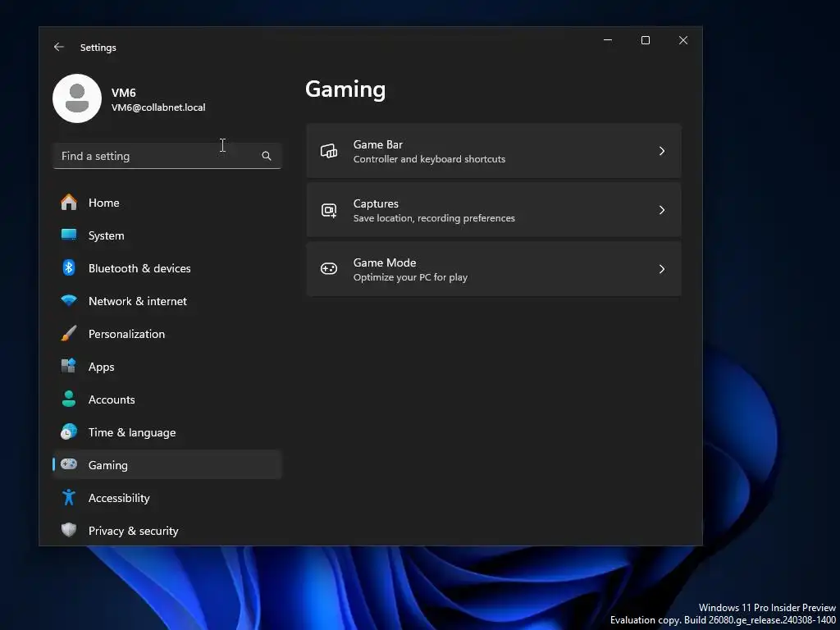Click the VM6 user avatar picture
Screen dimensions: 840x630
pos(77,98)
